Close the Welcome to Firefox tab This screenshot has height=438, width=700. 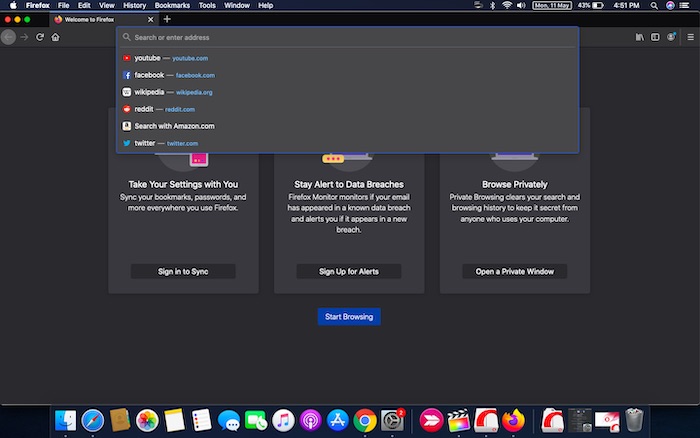click(x=150, y=20)
